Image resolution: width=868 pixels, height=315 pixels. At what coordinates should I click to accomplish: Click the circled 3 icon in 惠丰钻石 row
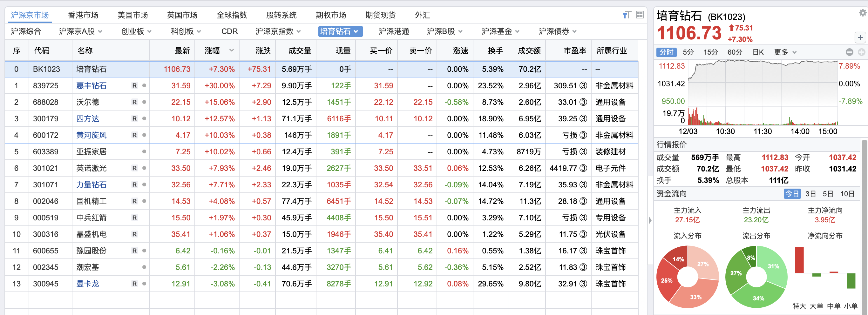583,85
